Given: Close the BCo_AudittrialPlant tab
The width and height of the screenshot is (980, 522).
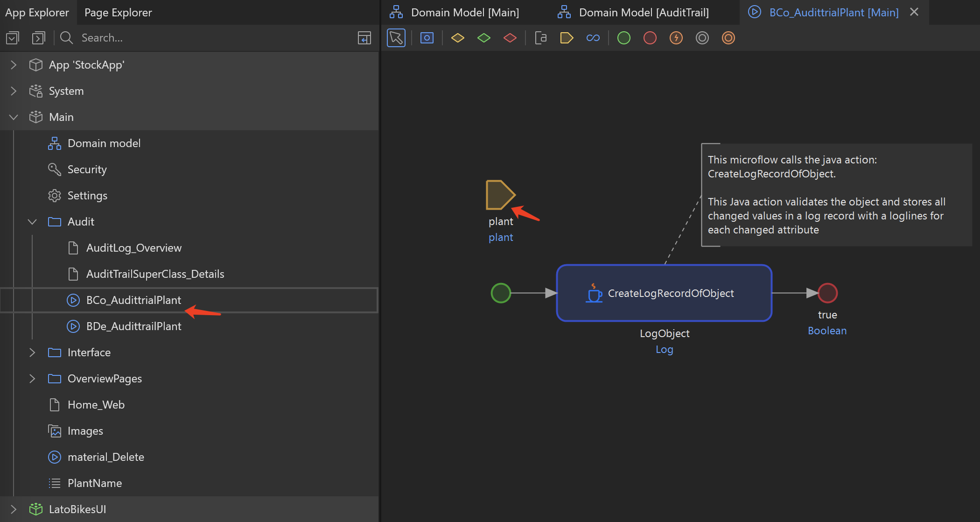Looking at the screenshot, I should pos(914,12).
